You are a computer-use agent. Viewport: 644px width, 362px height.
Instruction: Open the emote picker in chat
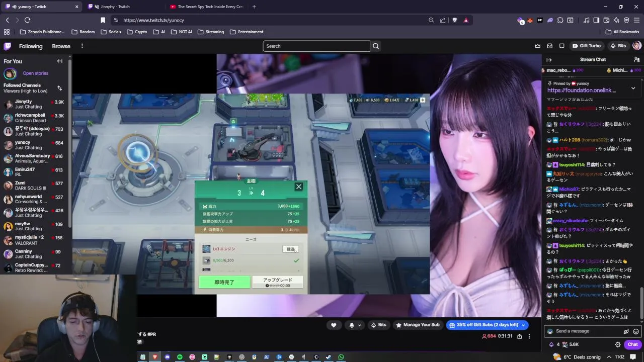636,331
